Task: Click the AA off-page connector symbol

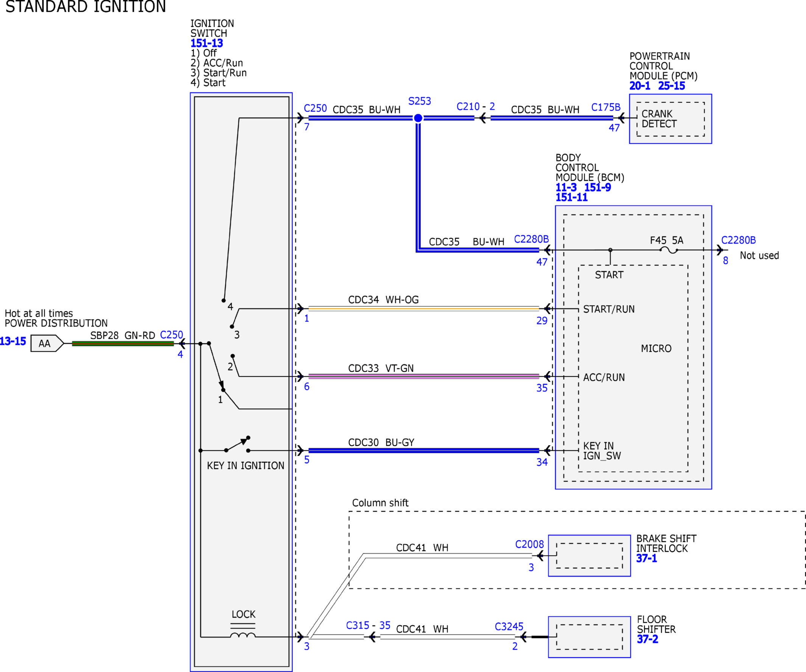Action: (x=47, y=343)
